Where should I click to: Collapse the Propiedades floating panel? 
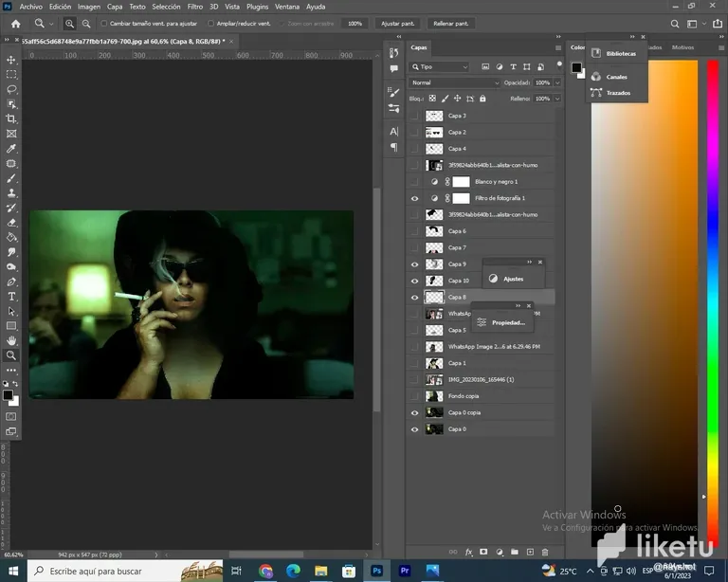pos(519,306)
